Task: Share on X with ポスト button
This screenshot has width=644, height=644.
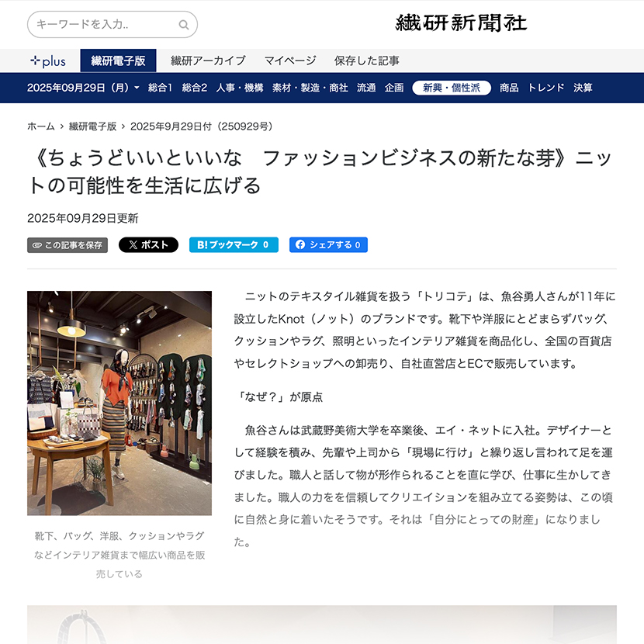Action: pos(148,244)
